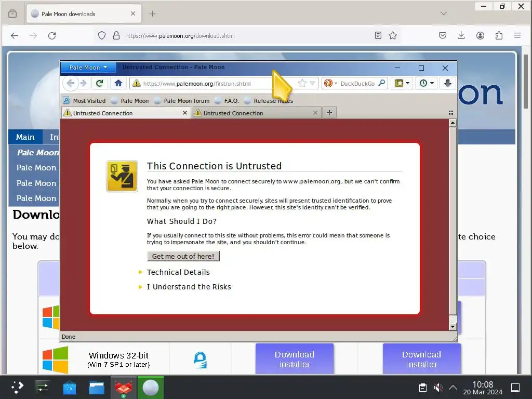Screen dimensions: 532x399
Task: Open Pale Moon downloads arrow button
Action: coord(447,83)
